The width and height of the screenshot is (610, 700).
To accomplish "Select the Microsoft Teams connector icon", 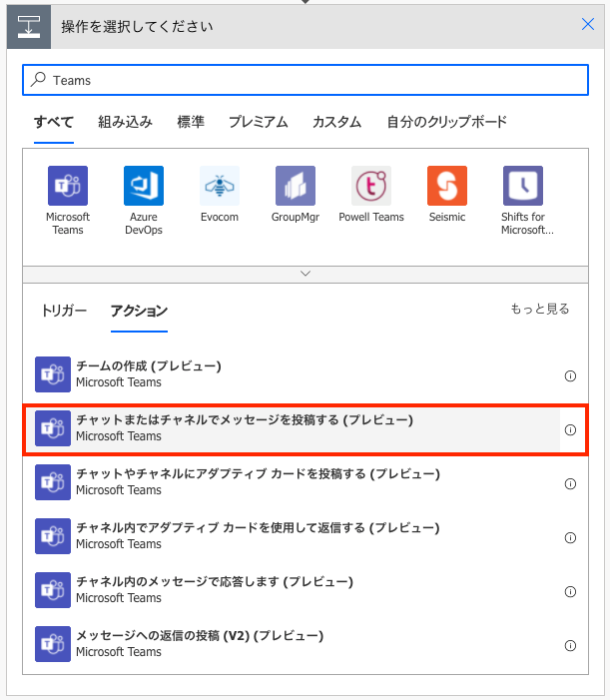I will click(68, 186).
